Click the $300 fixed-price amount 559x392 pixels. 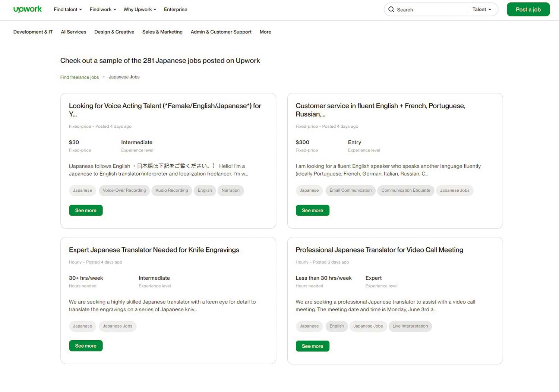point(303,142)
